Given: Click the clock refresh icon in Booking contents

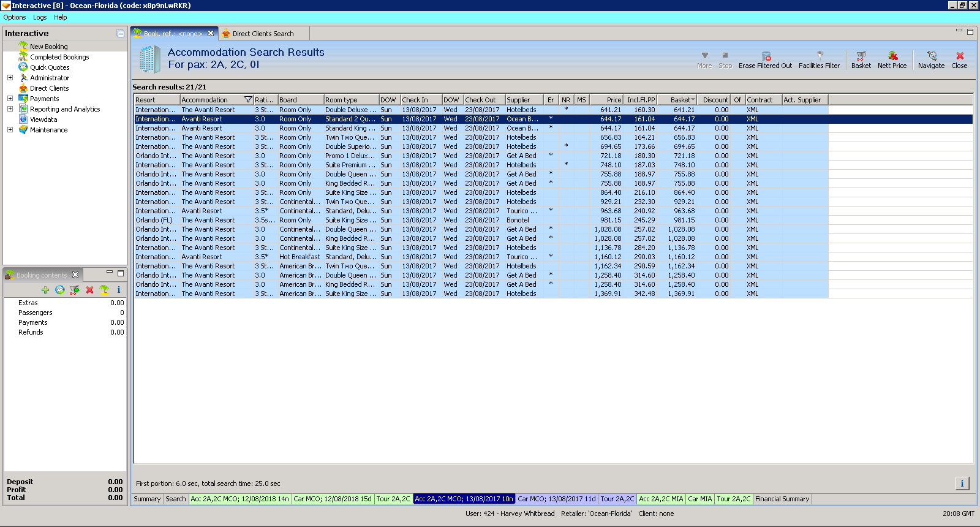Looking at the screenshot, I should coord(60,290).
